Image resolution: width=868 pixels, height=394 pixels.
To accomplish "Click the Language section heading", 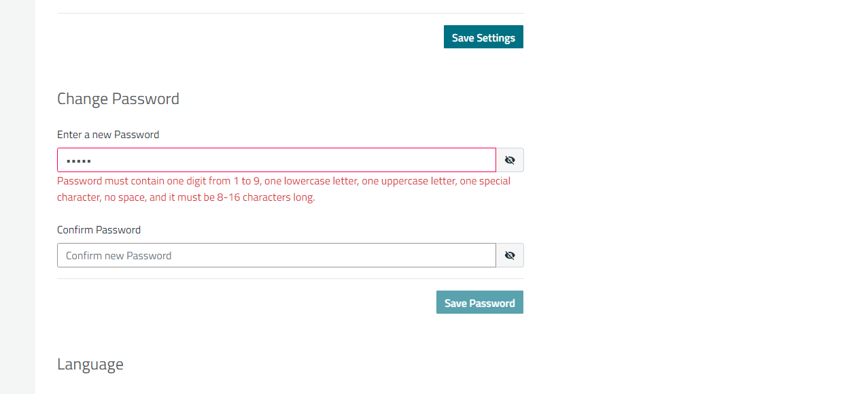I will (x=90, y=364).
